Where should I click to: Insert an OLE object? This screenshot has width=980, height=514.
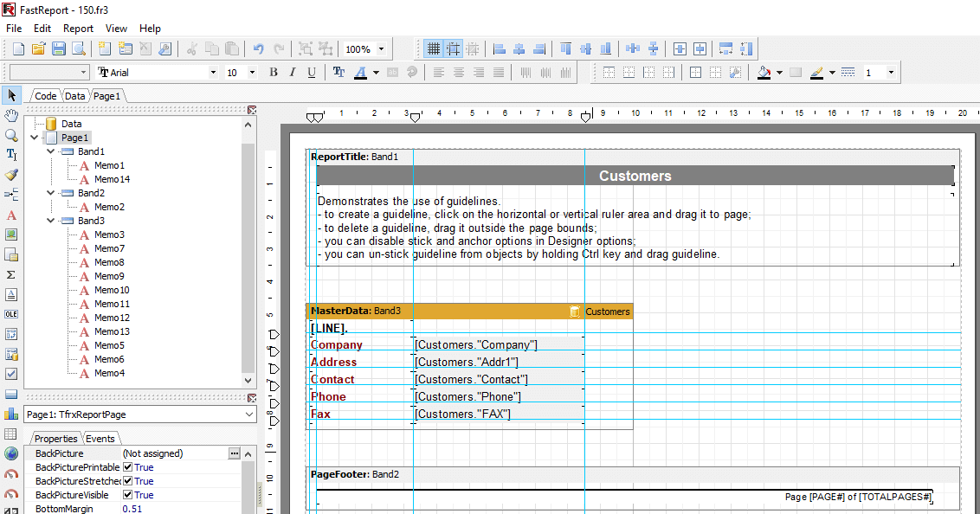[11, 314]
